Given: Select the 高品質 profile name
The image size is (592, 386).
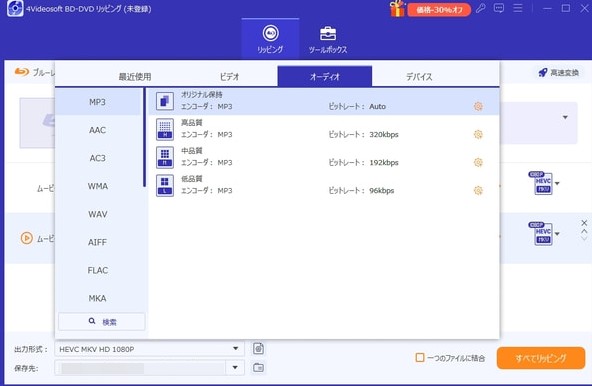Looking at the screenshot, I should pyautogui.click(x=192, y=123).
